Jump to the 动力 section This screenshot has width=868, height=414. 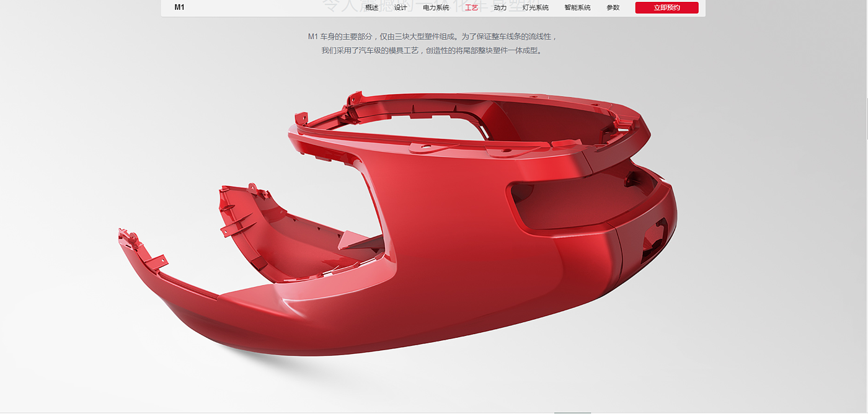(500, 7)
